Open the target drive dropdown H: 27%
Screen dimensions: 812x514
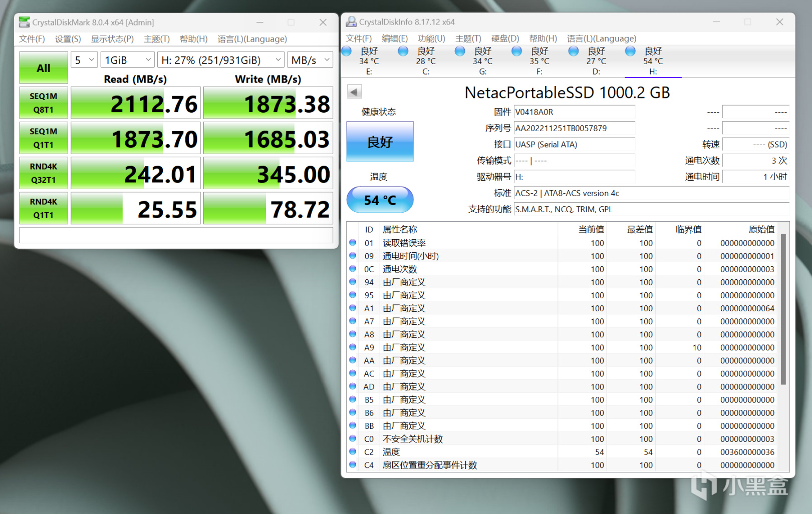pyautogui.click(x=221, y=60)
